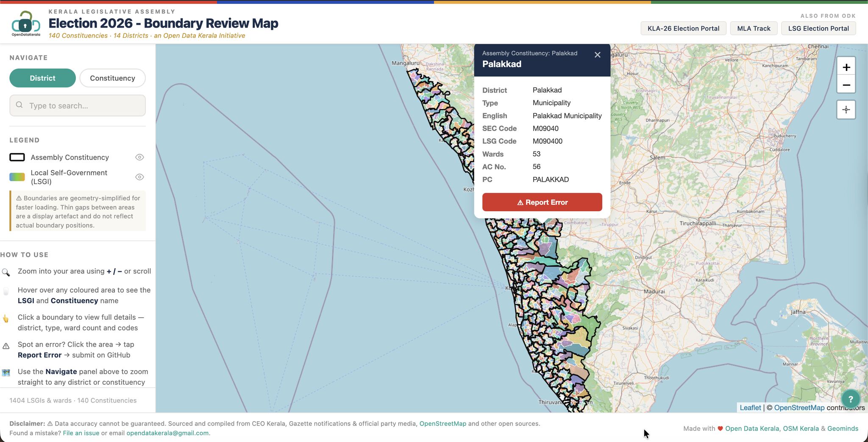Click the LSGI gradient color swatch
This screenshot has height=442, width=868.
(x=17, y=176)
